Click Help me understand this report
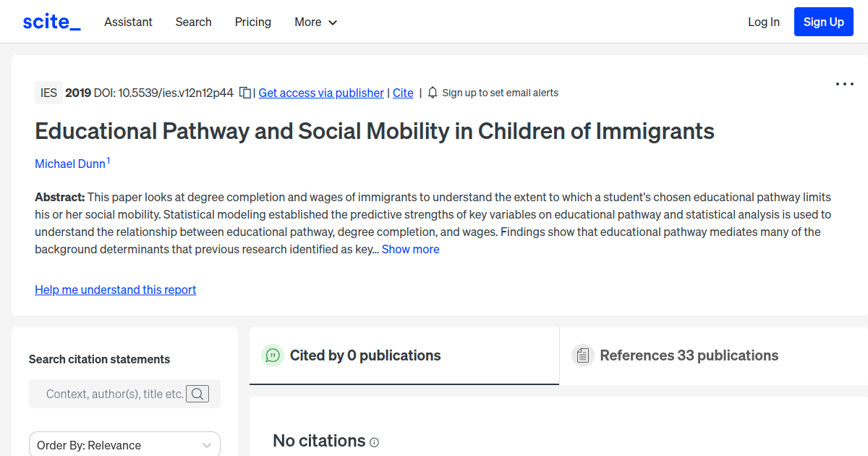The height and width of the screenshot is (456, 868). [x=115, y=290]
